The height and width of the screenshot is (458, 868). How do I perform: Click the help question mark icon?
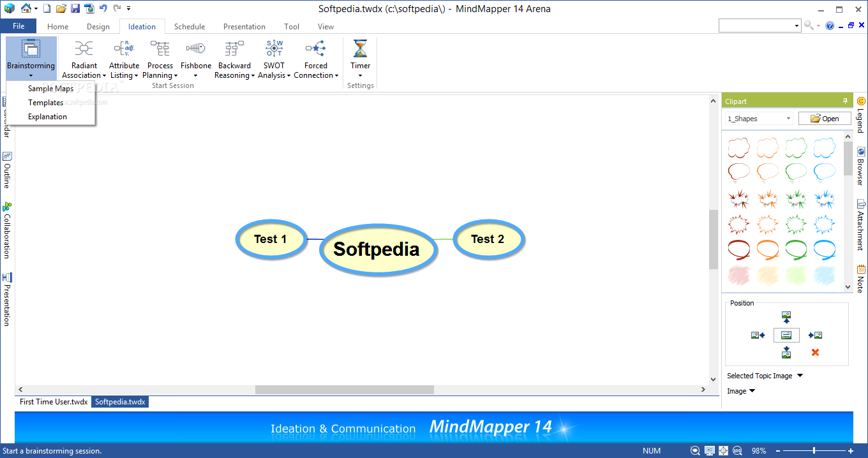[x=830, y=26]
